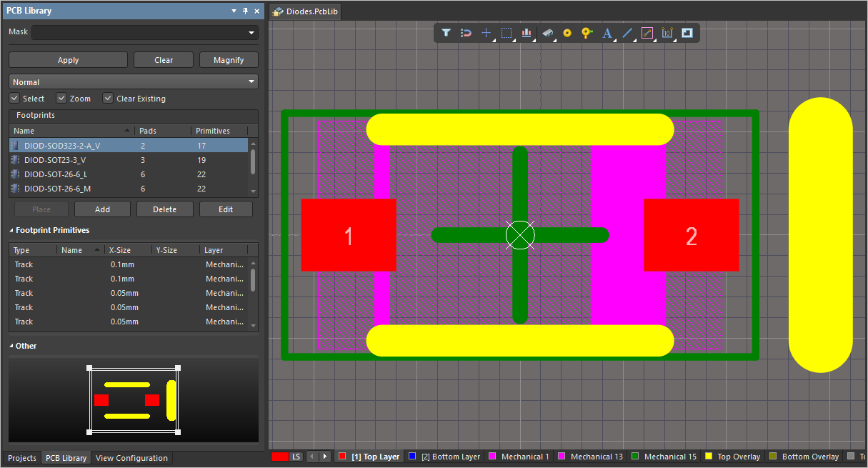This screenshot has height=468, width=868.
Task: Click the DIOD-SOT23-3_V footprint icon
Action: coord(16,160)
